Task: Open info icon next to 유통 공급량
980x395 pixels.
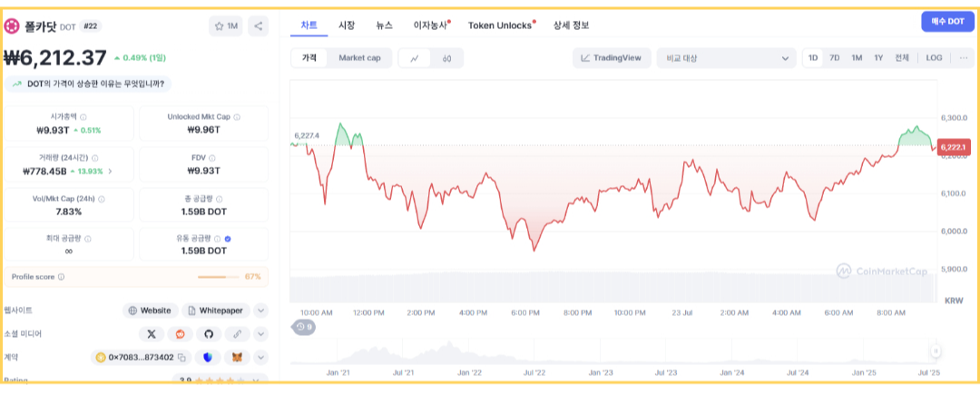Action: point(218,239)
